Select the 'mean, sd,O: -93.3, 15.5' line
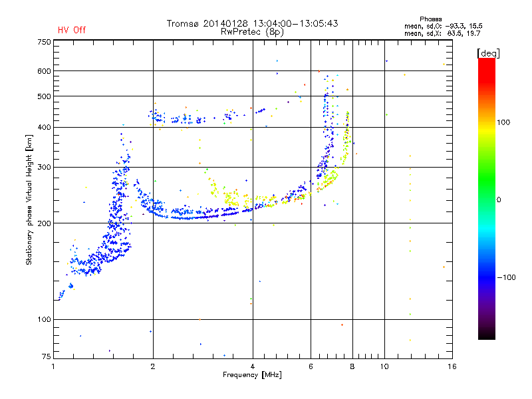This screenshot has height=399, width=532. pos(443,26)
